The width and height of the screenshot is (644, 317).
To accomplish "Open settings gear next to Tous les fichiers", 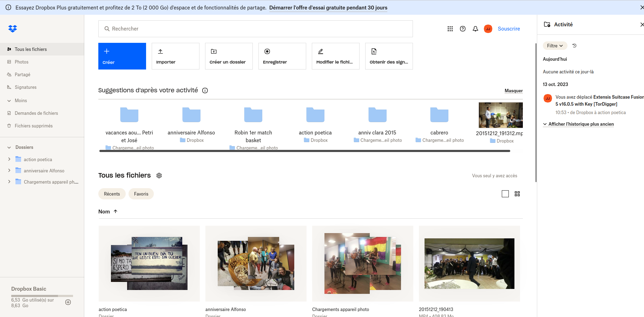I will tap(159, 176).
